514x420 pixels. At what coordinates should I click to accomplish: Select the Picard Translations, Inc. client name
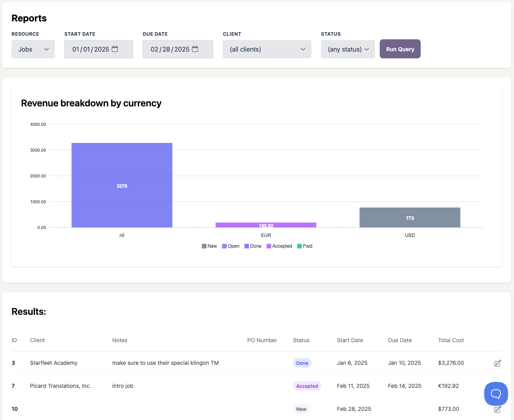[60, 386]
